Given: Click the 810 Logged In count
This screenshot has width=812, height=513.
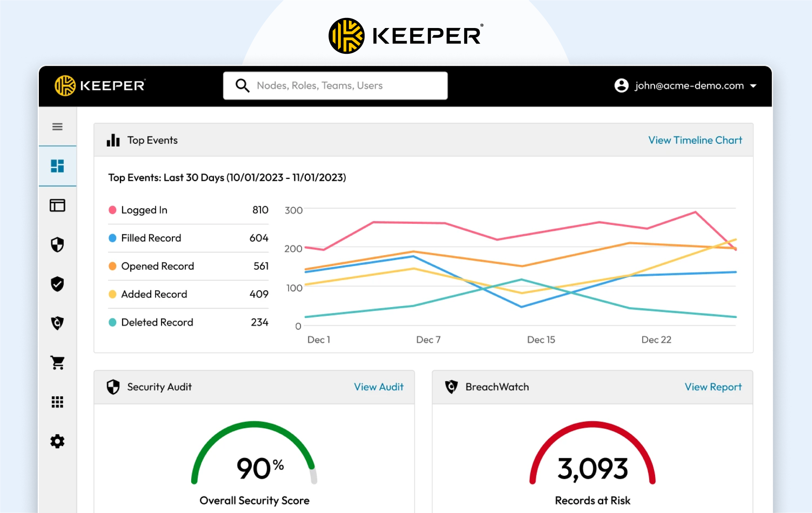Looking at the screenshot, I should pyautogui.click(x=260, y=210).
